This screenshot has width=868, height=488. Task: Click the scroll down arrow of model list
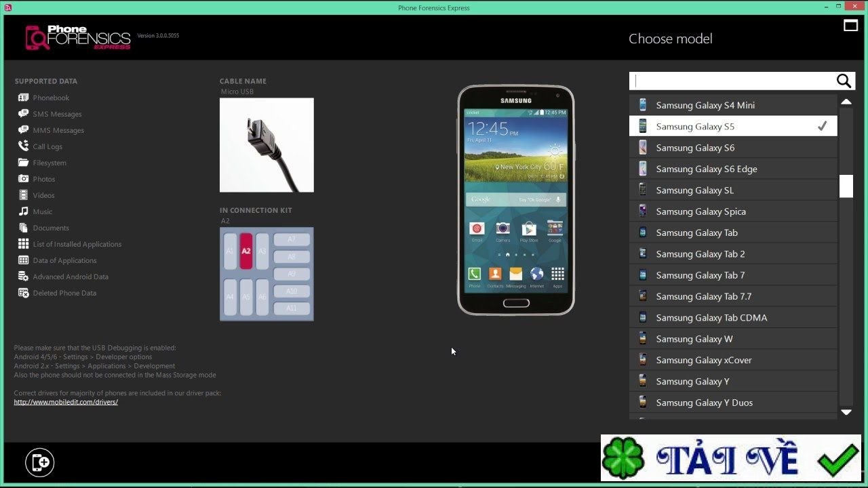pyautogui.click(x=846, y=411)
